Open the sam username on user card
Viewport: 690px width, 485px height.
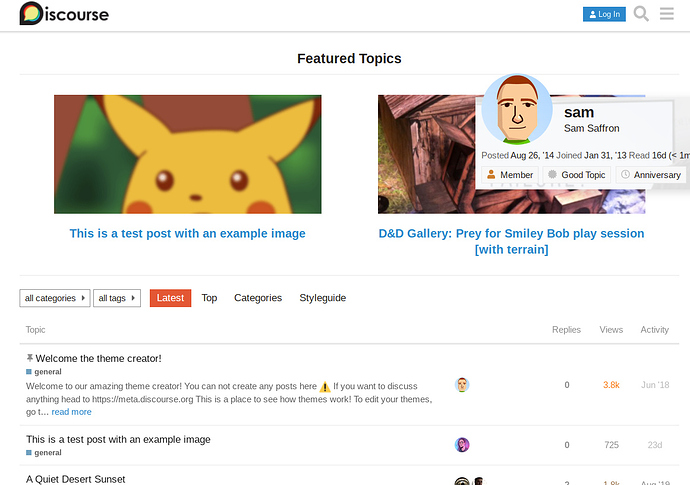[x=579, y=112]
